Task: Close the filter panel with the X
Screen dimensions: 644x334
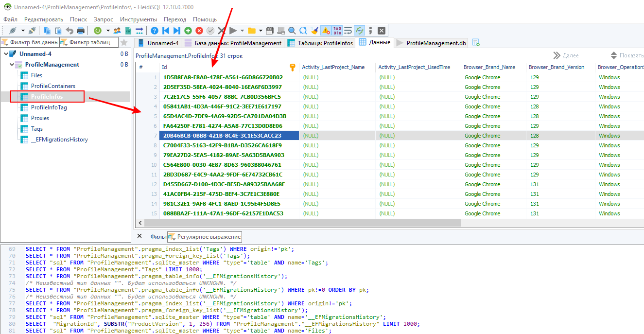Action: (x=139, y=236)
